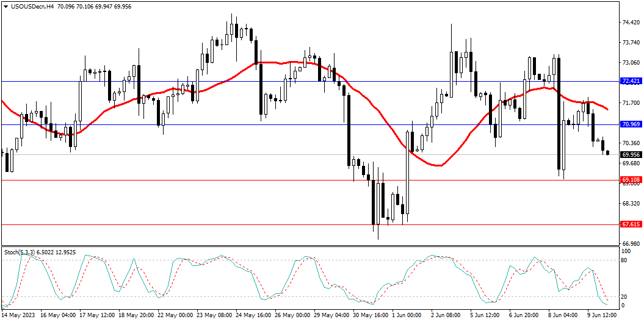
Task: Click the 69.956 current price label
Action: coord(632,155)
